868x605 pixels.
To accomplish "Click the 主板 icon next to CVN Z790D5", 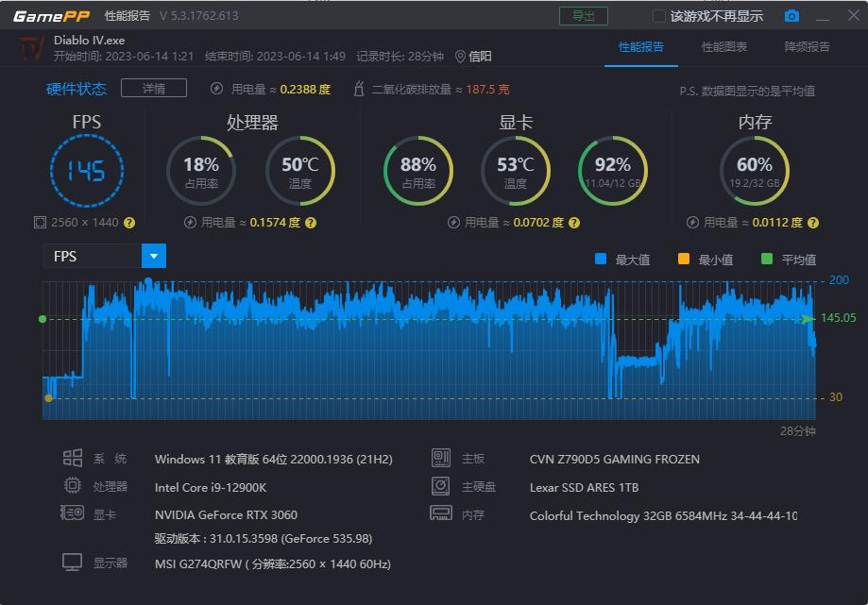I will coord(442,458).
